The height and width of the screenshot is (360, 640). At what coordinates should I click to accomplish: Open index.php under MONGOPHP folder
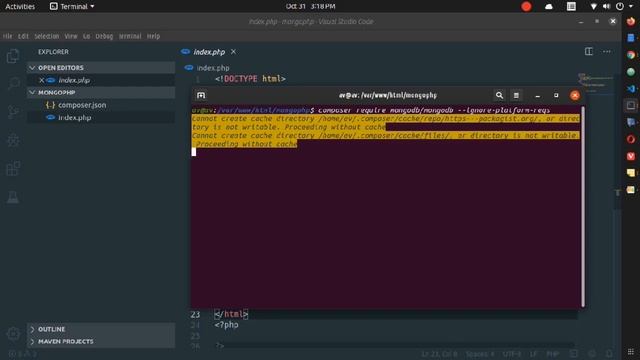pyautogui.click(x=74, y=118)
